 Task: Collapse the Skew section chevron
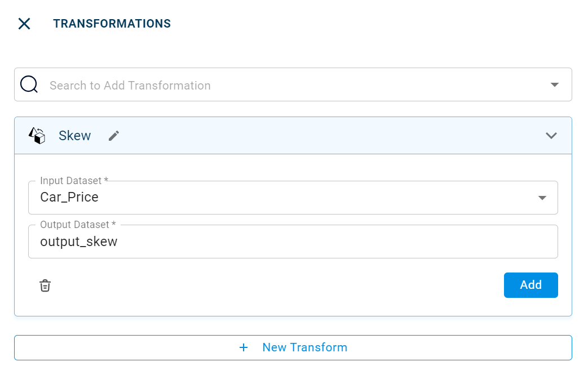pyautogui.click(x=551, y=136)
